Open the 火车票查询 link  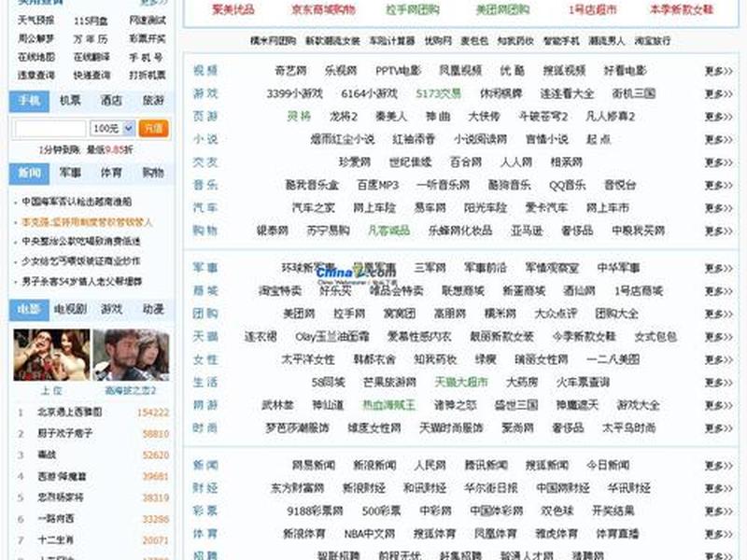tap(583, 383)
